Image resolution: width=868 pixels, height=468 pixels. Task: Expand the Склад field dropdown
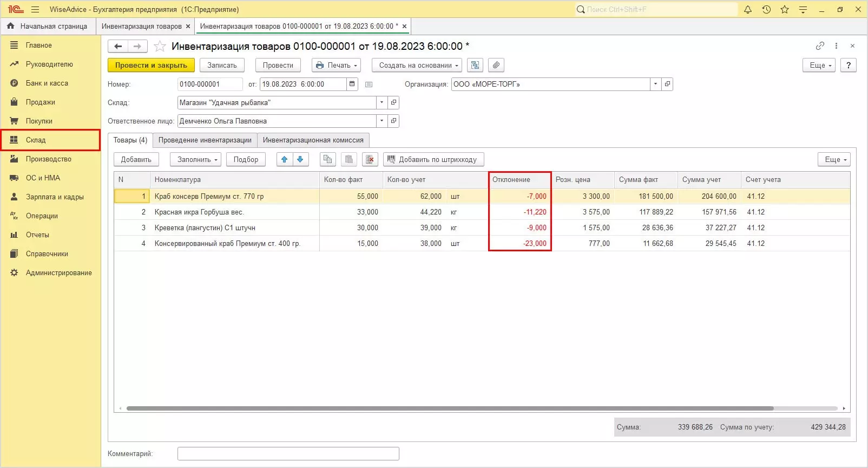[382, 102]
